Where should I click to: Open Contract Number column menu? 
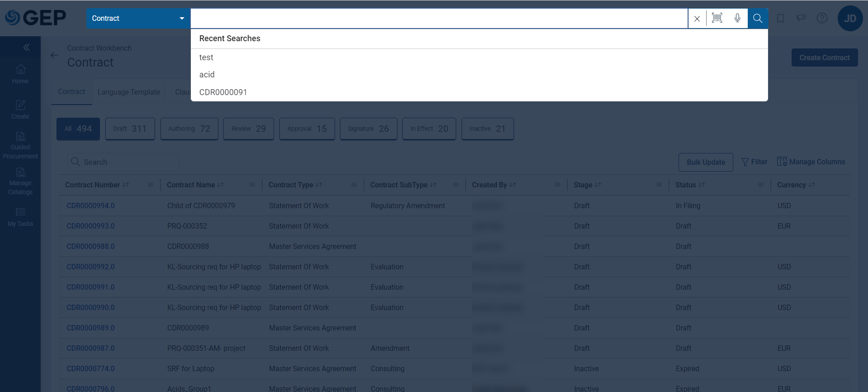151,185
